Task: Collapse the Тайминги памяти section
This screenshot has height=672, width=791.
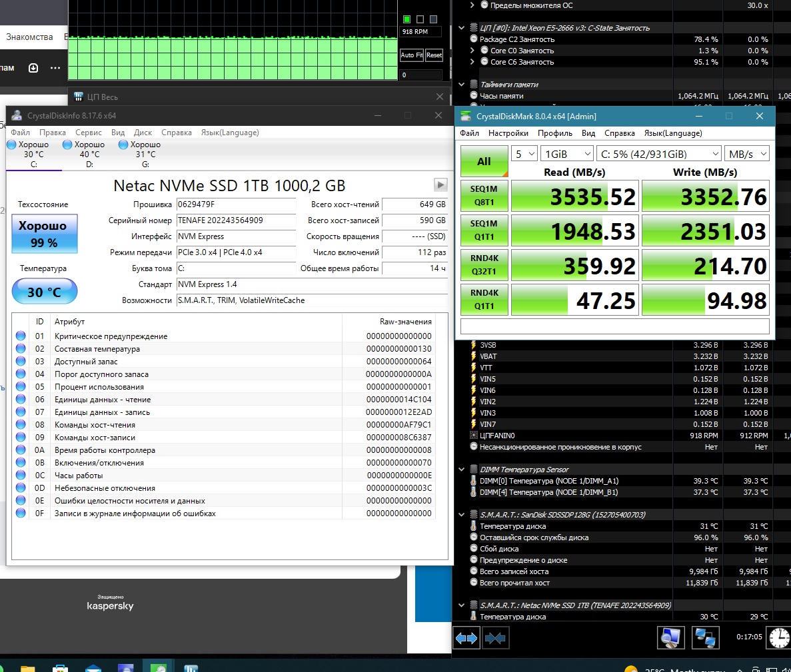Action: click(x=461, y=84)
